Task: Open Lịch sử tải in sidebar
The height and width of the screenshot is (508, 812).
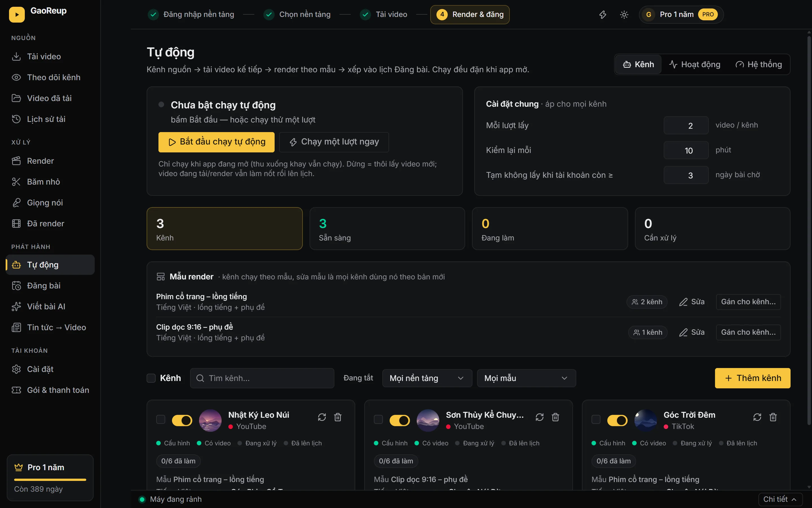Action: click(x=50, y=119)
